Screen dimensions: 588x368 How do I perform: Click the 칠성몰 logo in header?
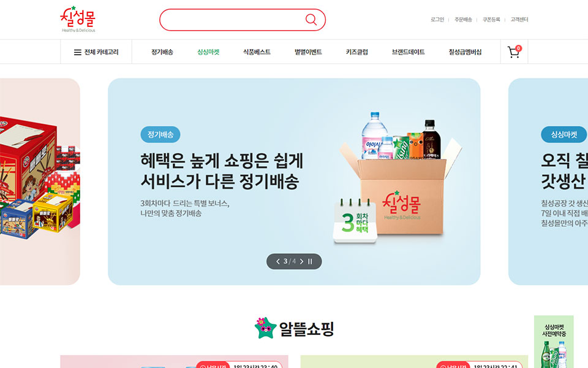pyautogui.click(x=78, y=19)
